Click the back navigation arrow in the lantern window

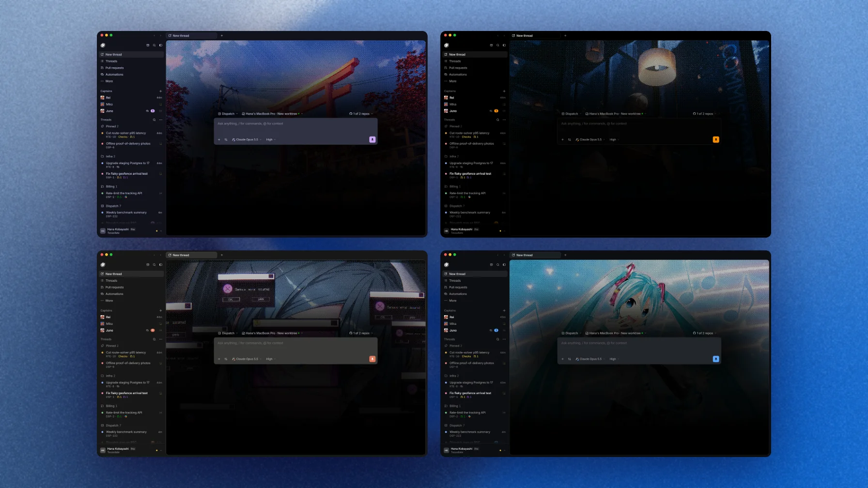click(497, 35)
